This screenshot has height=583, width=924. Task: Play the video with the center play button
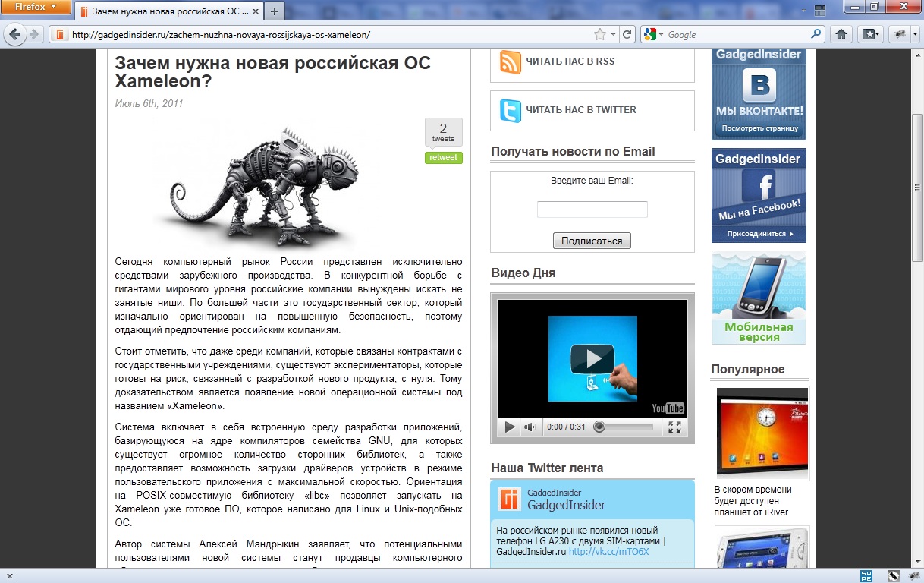pyautogui.click(x=592, y=358)
